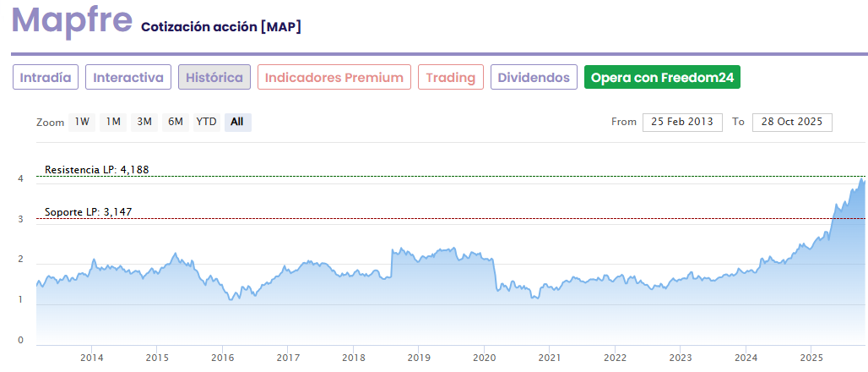Go to the Trading tab
Viewport: 868px width, 372px height.
451,78
